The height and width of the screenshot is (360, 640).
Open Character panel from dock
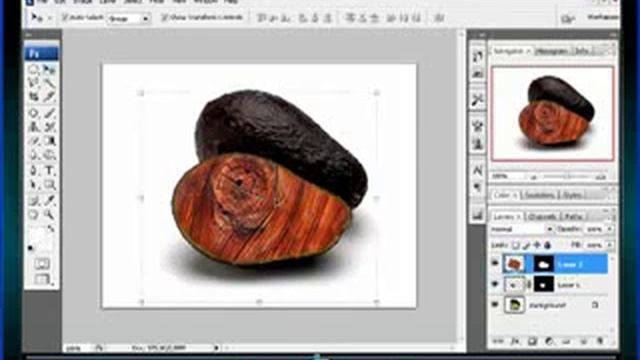(478, 170)
